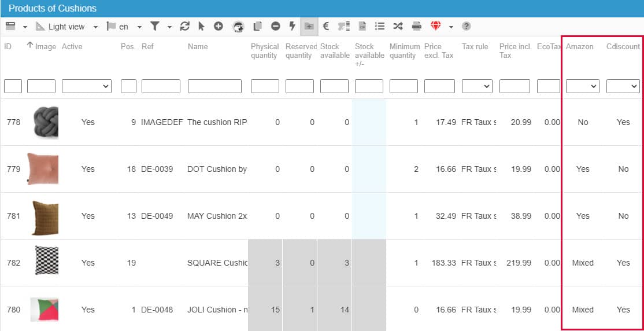Click the funnel filter icon
Viewport: 644px width, 331px height.
click(154, 26)
